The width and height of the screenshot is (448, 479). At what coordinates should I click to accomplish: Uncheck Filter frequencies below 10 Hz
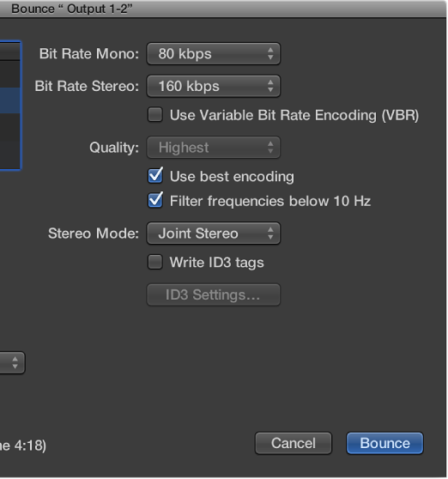pos(155,201)
